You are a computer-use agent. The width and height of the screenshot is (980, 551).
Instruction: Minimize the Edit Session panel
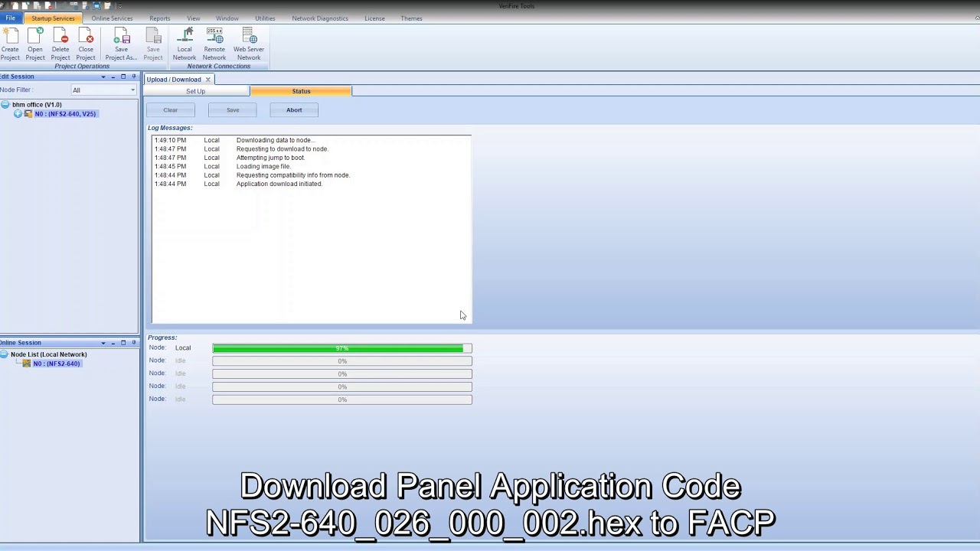tap(113, 77)
